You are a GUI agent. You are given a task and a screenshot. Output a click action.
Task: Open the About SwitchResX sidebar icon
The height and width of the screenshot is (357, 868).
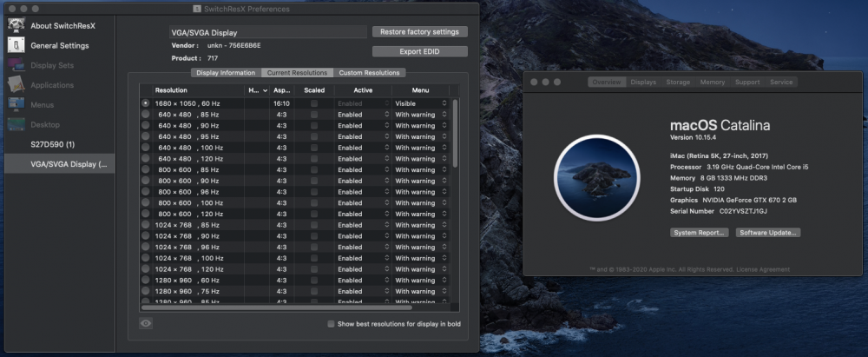point(16,25)
